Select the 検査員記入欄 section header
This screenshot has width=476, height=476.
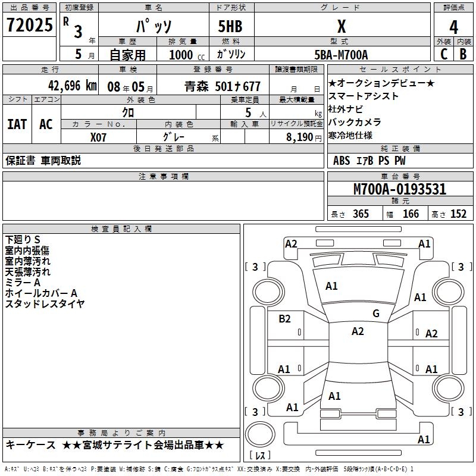(121, 229)
